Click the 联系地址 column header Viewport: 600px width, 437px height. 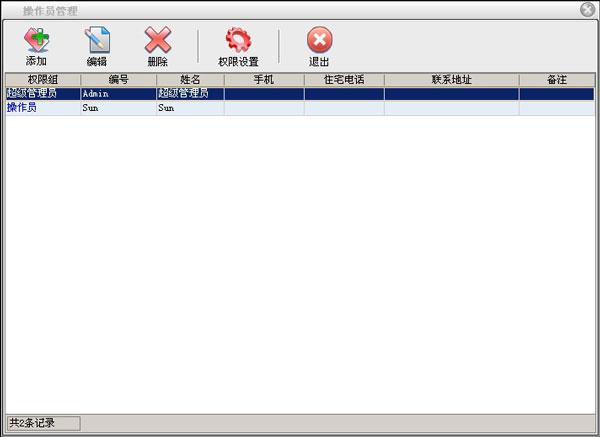[x=451, y=79]
